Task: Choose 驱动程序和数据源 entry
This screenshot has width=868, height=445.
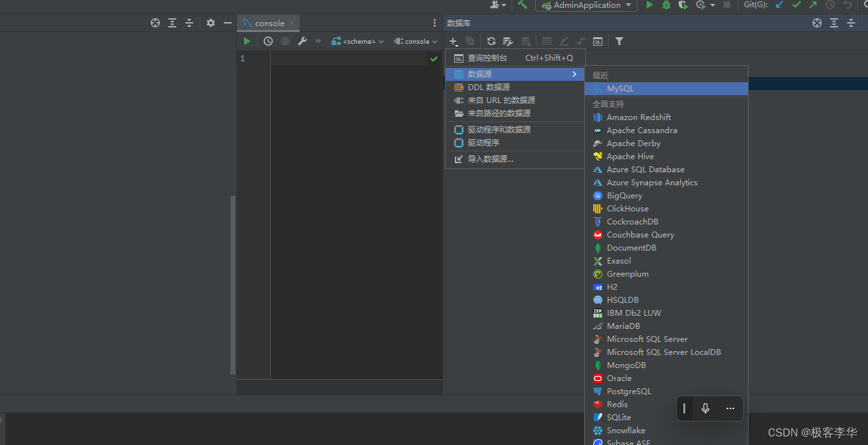Action: click(x=516, y=130)
